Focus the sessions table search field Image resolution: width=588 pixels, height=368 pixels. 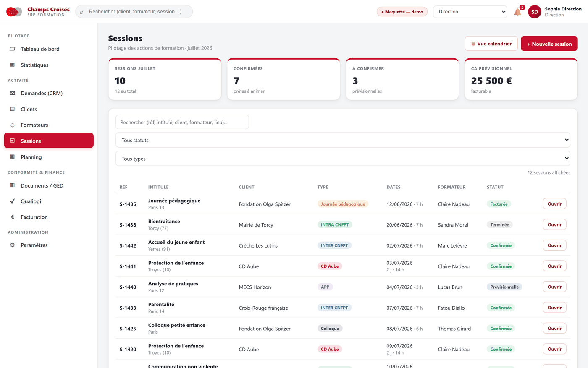[x=182, y=122]
